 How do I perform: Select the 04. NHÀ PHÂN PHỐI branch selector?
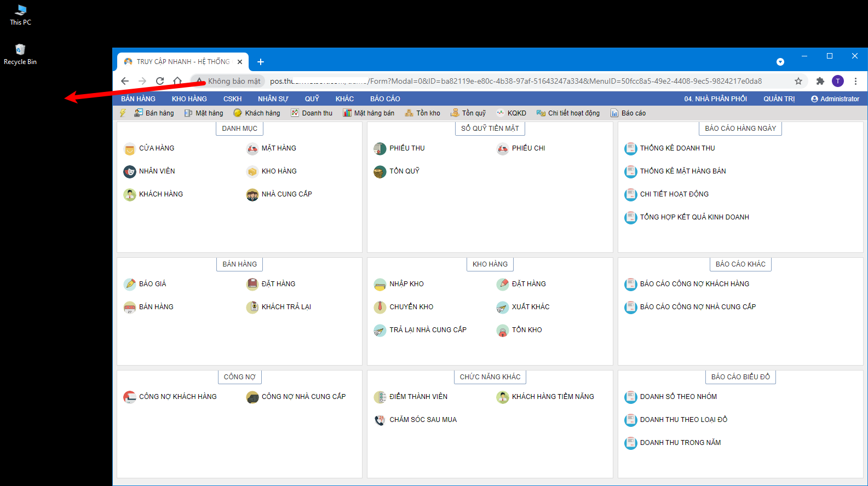(x=715, y=99)
